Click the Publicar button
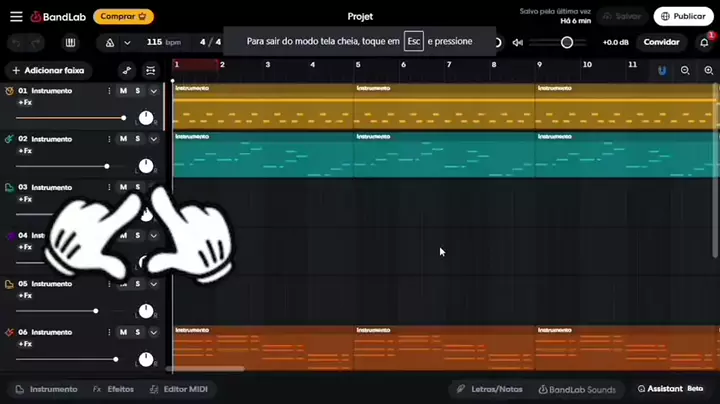720x404 pixels. click(x=683, y=17)
